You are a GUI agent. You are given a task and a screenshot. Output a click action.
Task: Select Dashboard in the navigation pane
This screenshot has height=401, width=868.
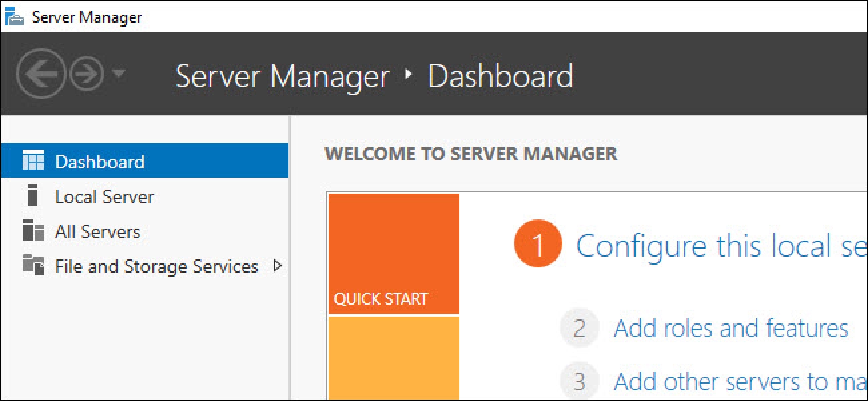145,161
